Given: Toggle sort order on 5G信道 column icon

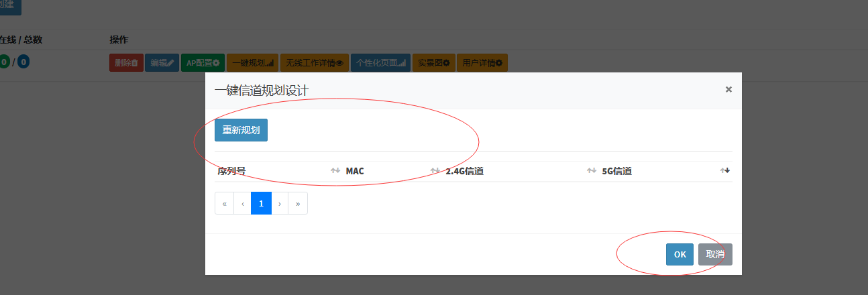Looking at the screenshot, I should 724,171.
